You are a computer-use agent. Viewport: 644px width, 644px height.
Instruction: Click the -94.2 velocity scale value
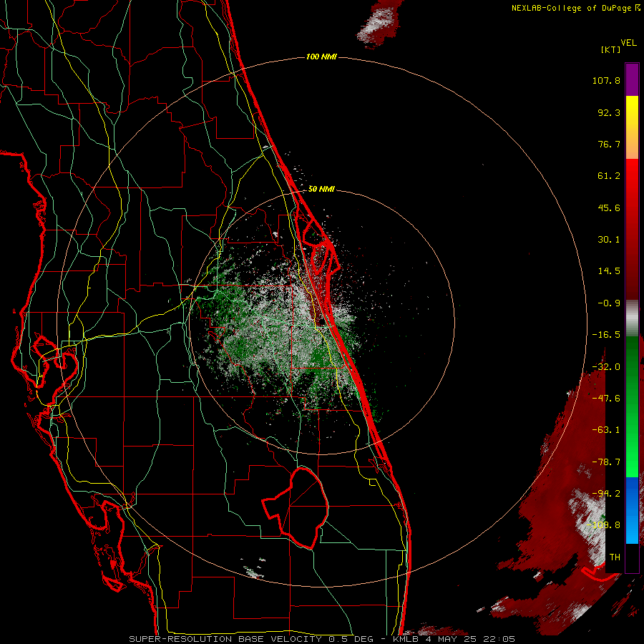tap(606, 494)
